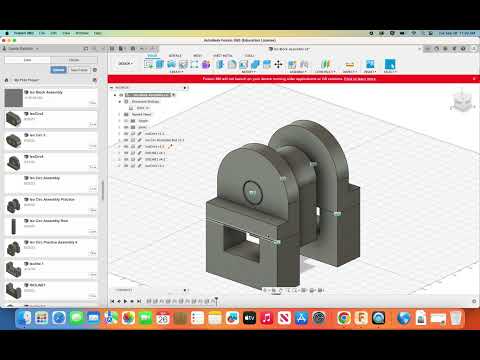This screenshot has width=480, height=360.
Task: Click the Joint icon in the Assemble group
Action: 304,64
